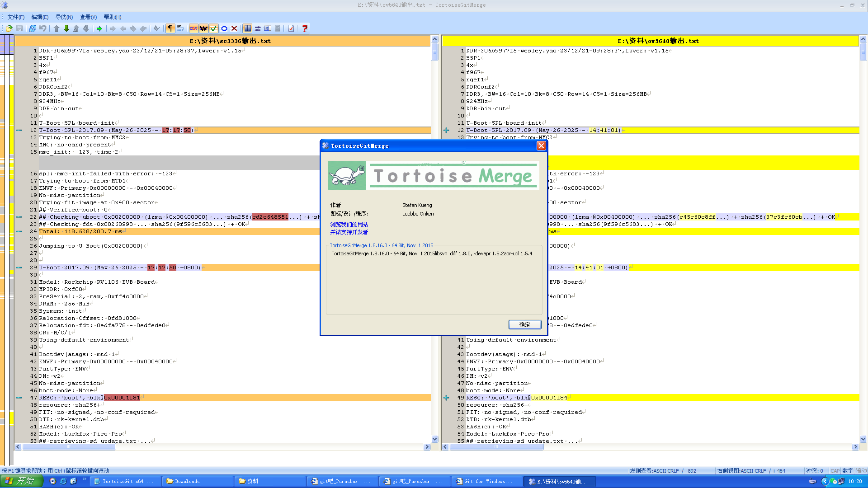Click the mark as resolved icon

(x=156, y=28)
